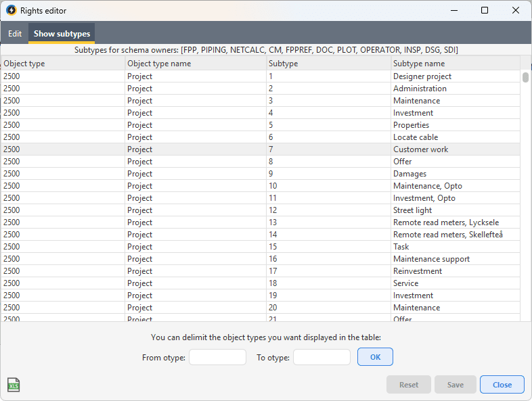Maximize the Rights editor window
Screen dimensions: 532x401
pyautogui.click(x=485, y=10)
